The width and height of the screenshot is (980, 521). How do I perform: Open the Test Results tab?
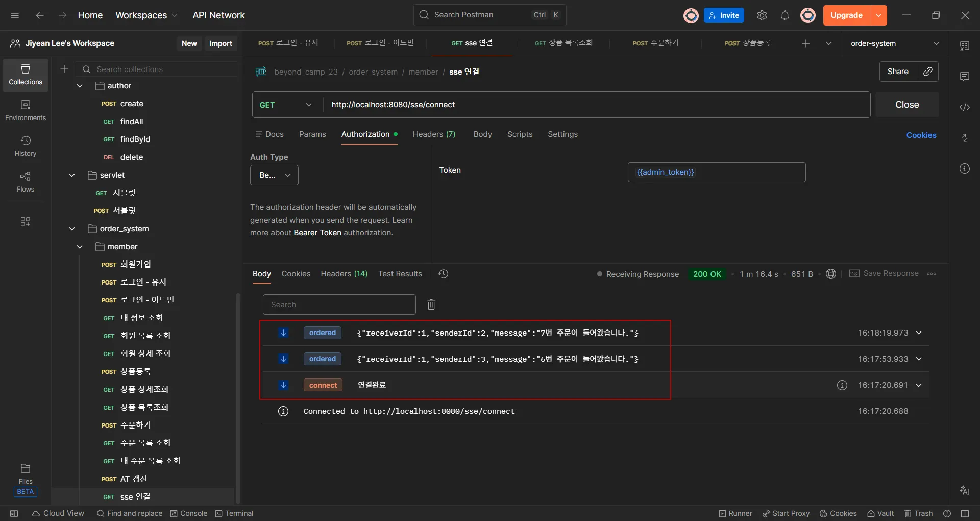tap(400, 274)
